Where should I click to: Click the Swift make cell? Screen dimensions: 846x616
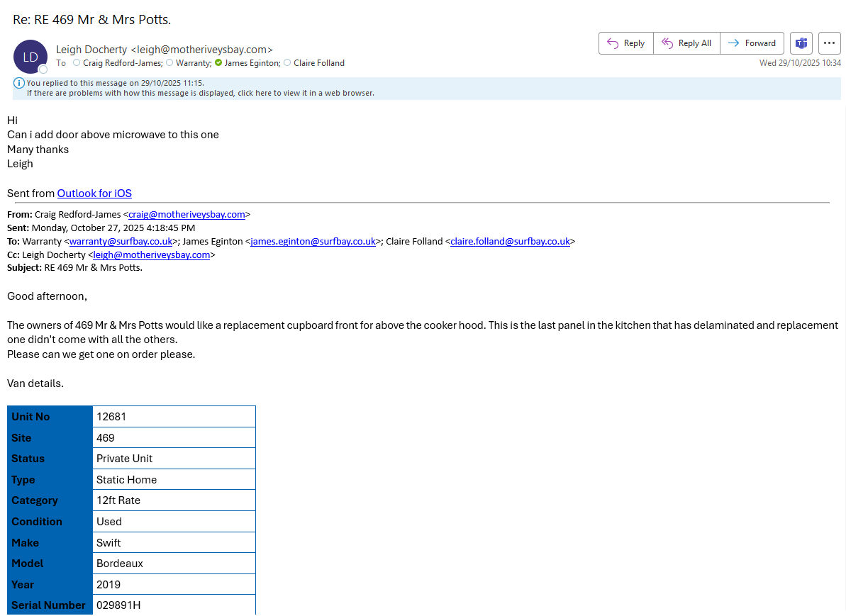point(174,542)
